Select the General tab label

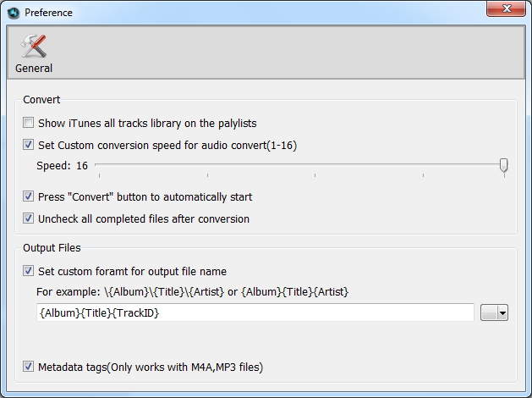[x=34, y=69]
